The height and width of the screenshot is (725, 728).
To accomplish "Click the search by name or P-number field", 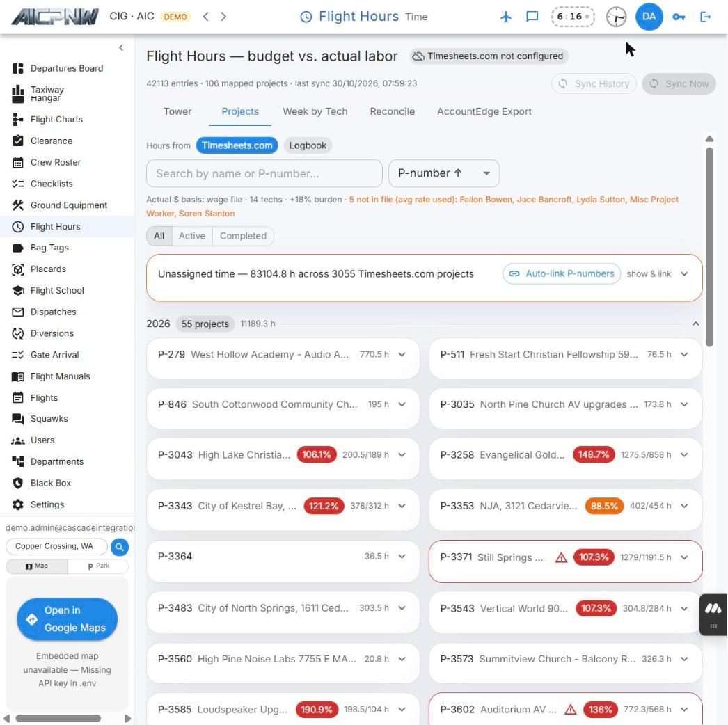I will (264, 173).
